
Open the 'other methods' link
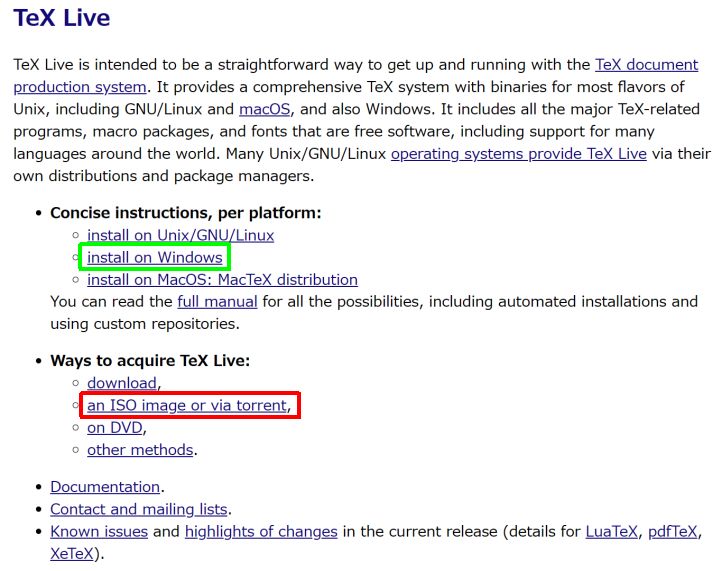click(x=140, y=450)
